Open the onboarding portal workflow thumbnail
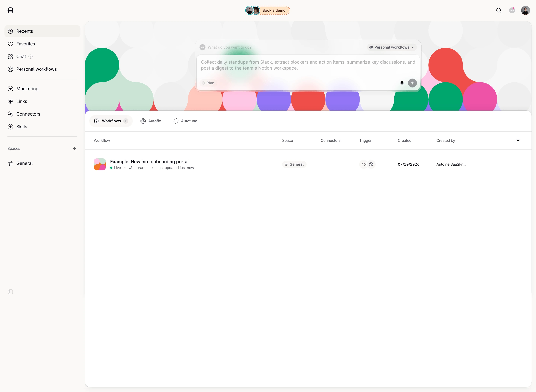536x392 pixels. point(100,164)
